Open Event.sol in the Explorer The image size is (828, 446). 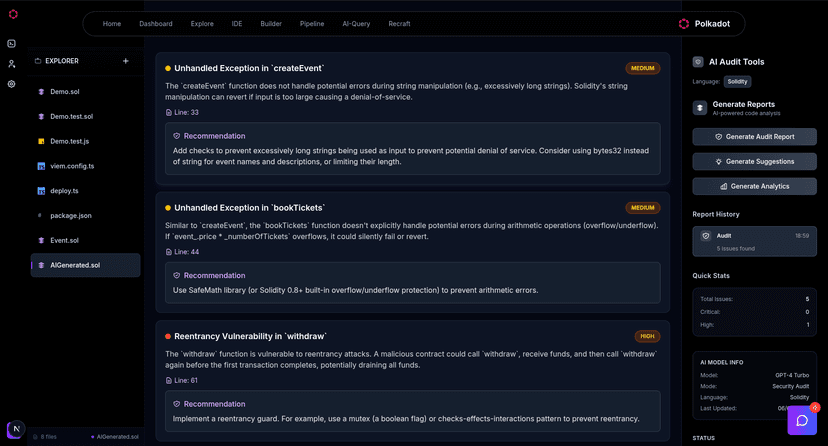tap(65, 240)
